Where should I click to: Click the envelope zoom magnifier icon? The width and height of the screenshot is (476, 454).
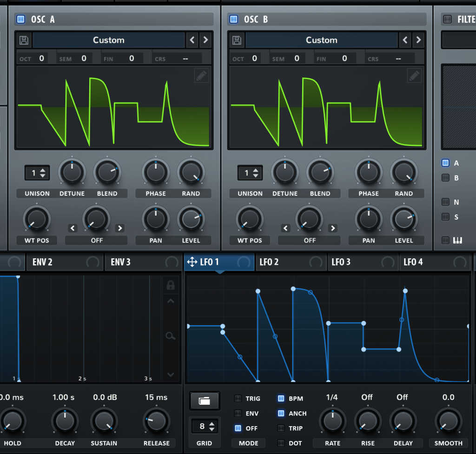[x=170, y=336]
